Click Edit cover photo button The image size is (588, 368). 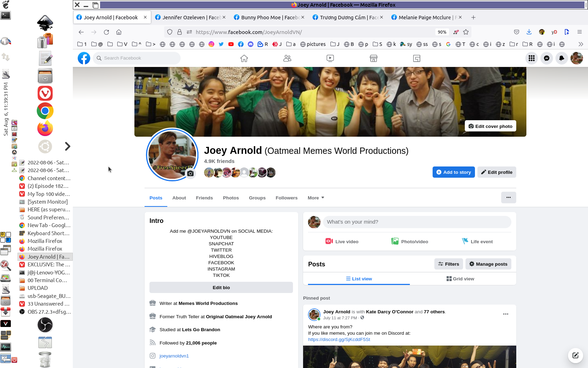[x=490, y=126]
